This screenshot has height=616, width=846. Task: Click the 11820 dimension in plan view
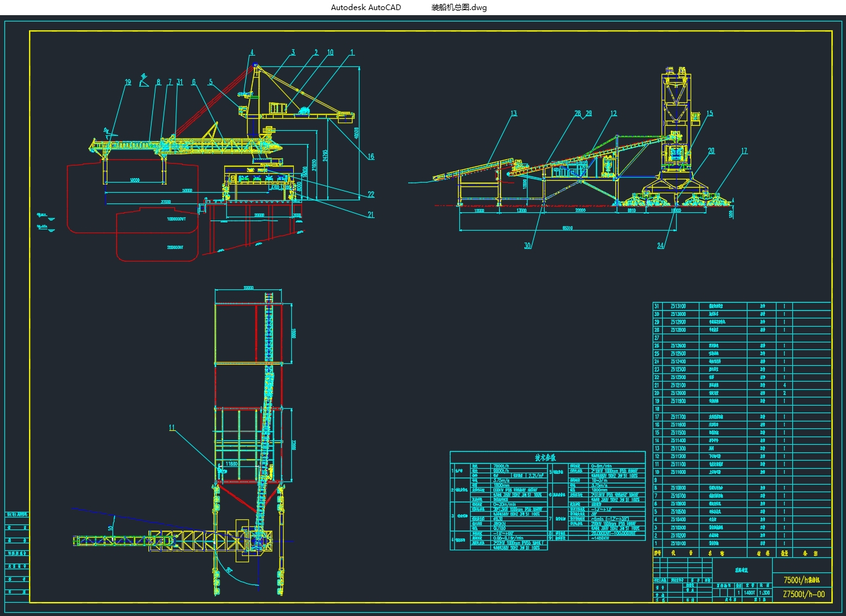click(x=232, y=464)
